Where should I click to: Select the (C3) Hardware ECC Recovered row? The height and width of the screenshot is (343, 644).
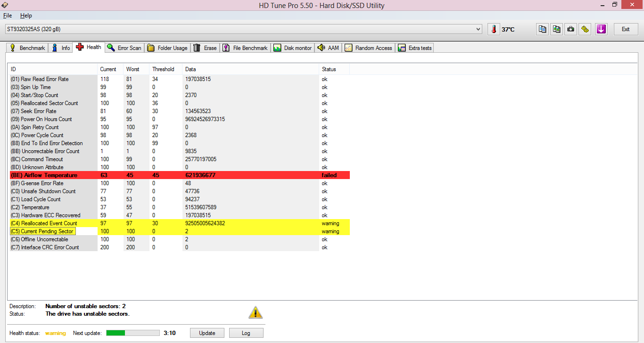click(x=180, y=215)
